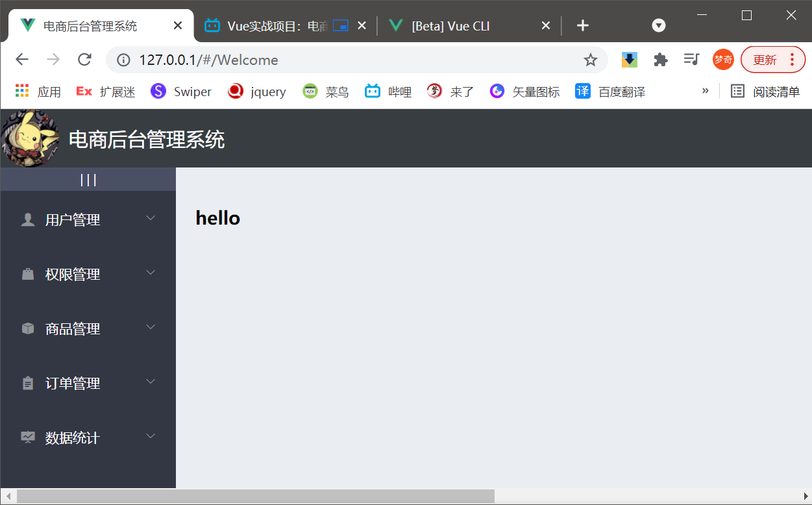Click the Pikachu logo avatar
The image size is (812, 505).
pyautogui.click(x=30, y=138)
